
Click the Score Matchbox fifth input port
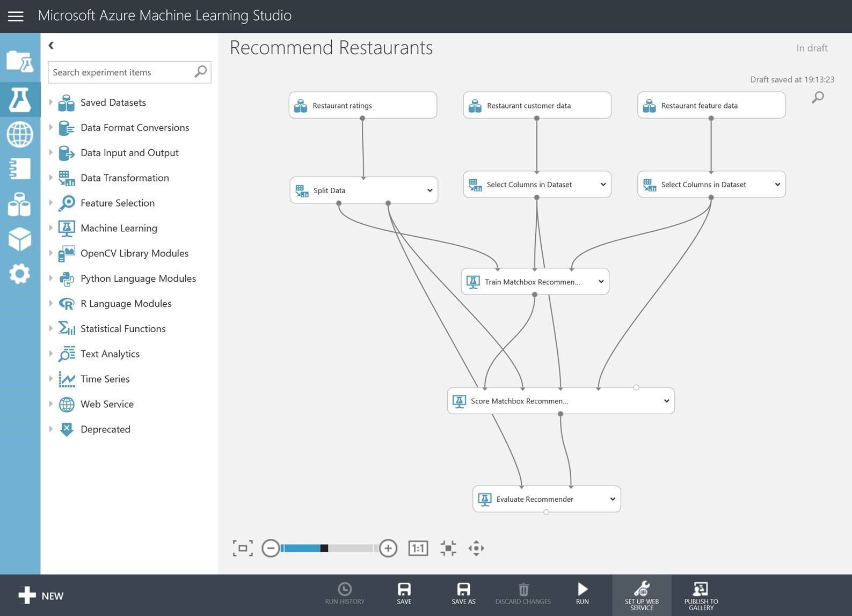(x=636, y=387)
